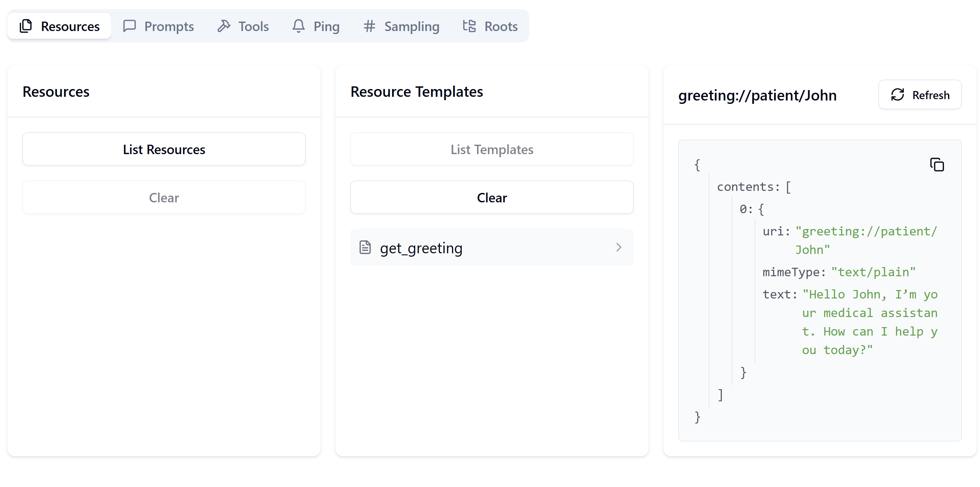980x487 pixels.
Task: Click the Ping bell icon
Action: click(298, 26)
